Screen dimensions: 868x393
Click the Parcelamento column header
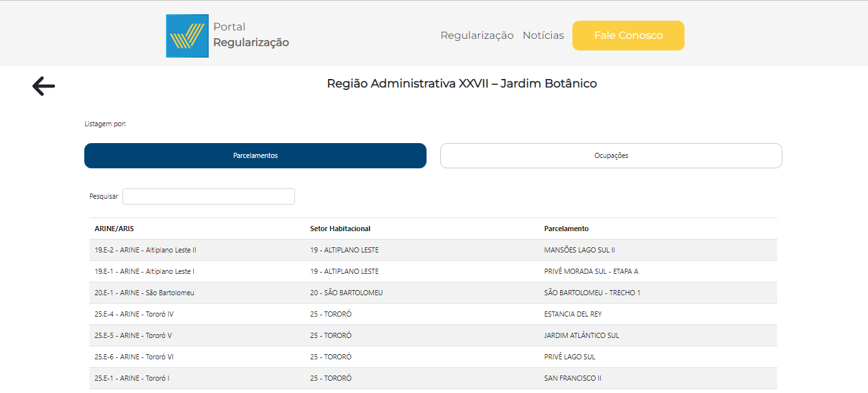coord(567,229)
